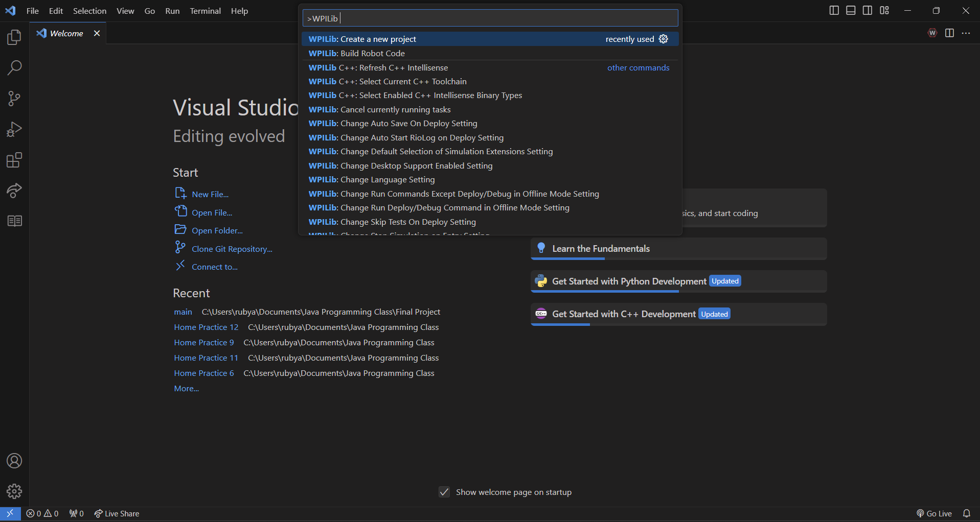The image size is (980, 522).
Task: Open the Live Share activity bar icon
Action: [x=14, y=191]
